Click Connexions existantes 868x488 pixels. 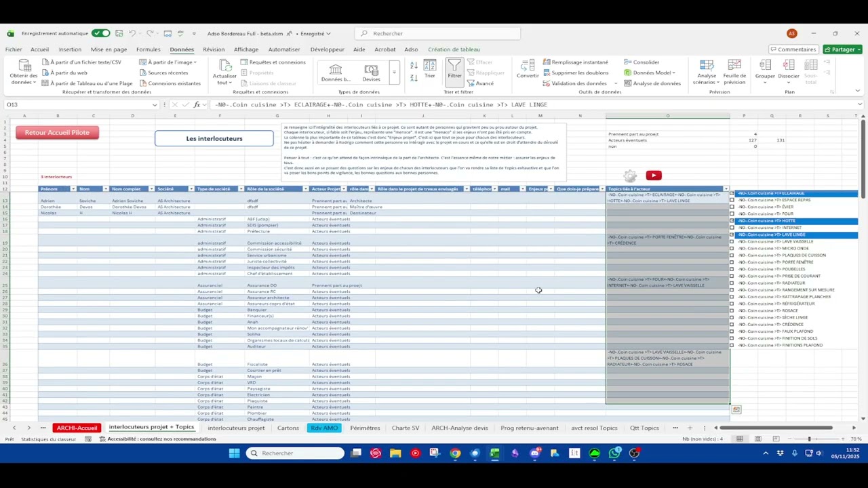[170, 83]
